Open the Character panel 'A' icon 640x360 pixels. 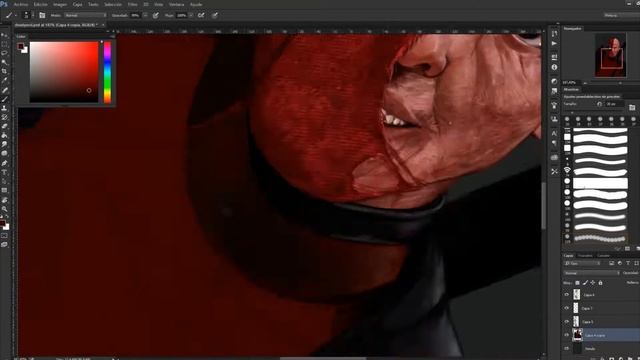point(554,133)
